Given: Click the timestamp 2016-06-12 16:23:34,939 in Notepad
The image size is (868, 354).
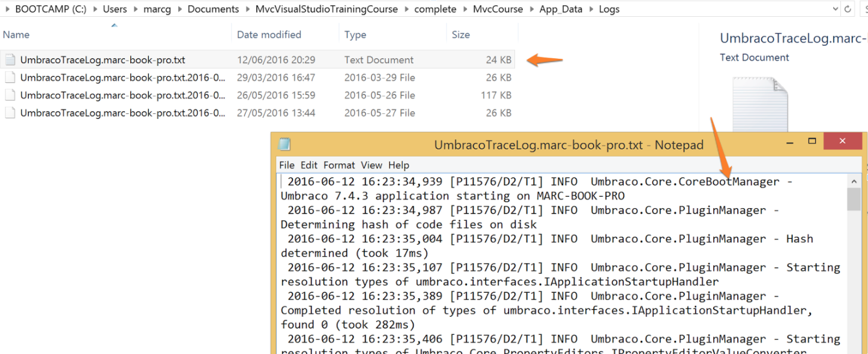Looking at the screenshot, I should 365,182.
